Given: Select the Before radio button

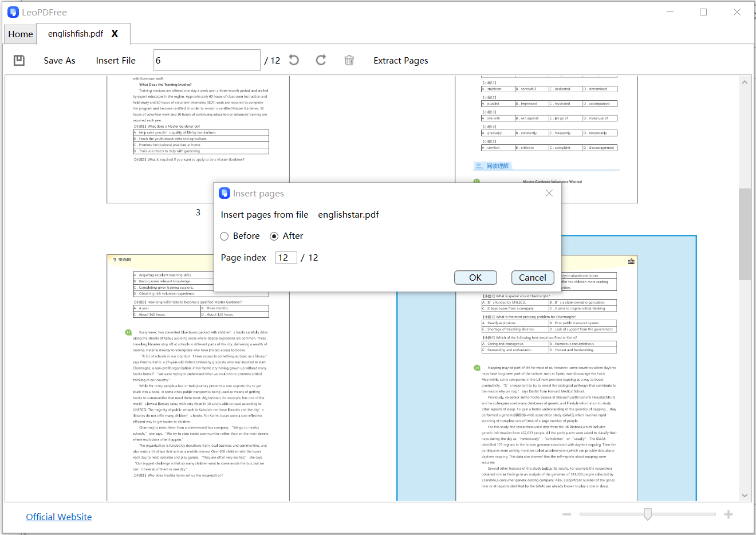Looking at the screenshot, I should 225,236.
